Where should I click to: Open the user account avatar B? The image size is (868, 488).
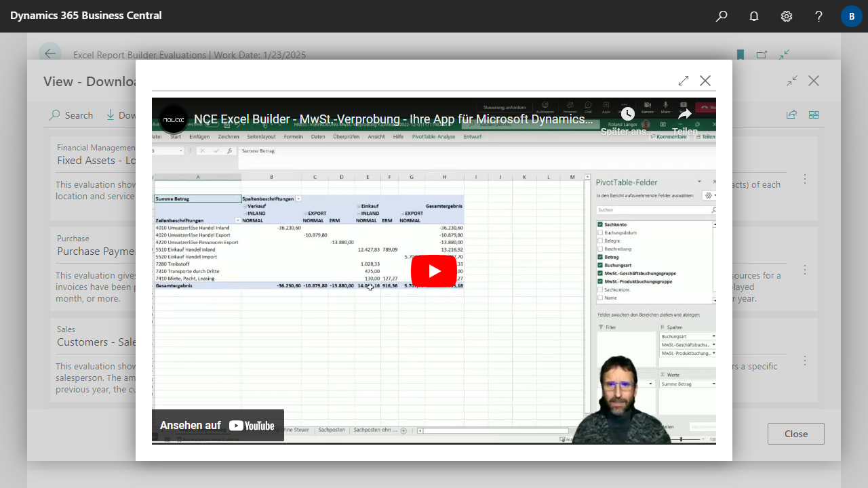[852, 16]
